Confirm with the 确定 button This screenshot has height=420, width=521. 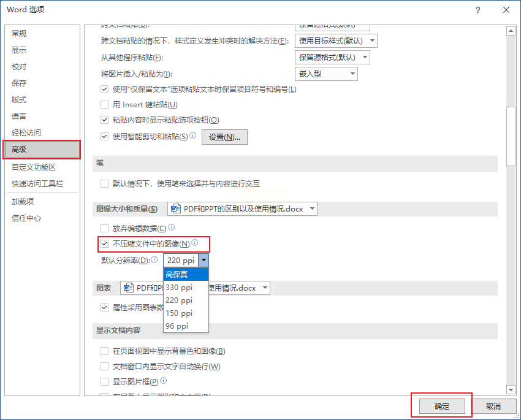tap(442, 406)
